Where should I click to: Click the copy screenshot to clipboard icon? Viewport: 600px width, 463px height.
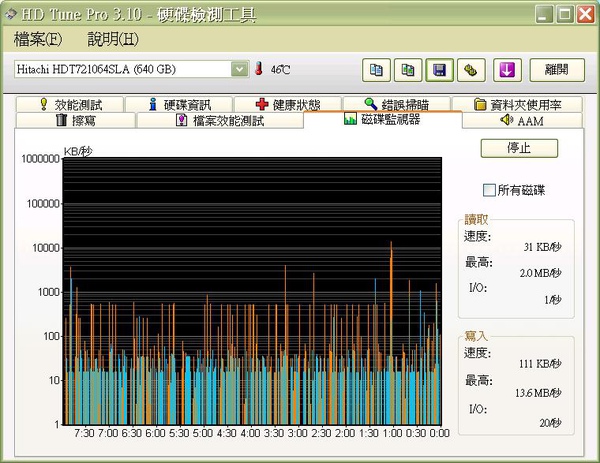(407, 70)
